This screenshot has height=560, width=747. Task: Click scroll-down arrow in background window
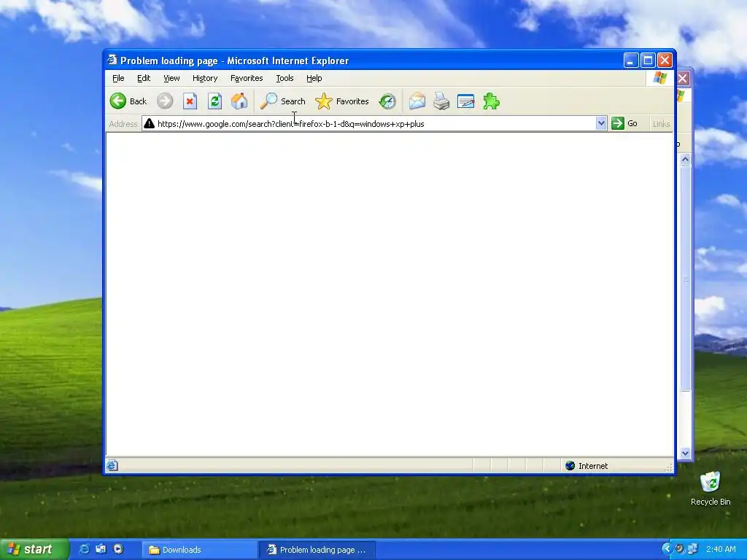coord(685,453)
